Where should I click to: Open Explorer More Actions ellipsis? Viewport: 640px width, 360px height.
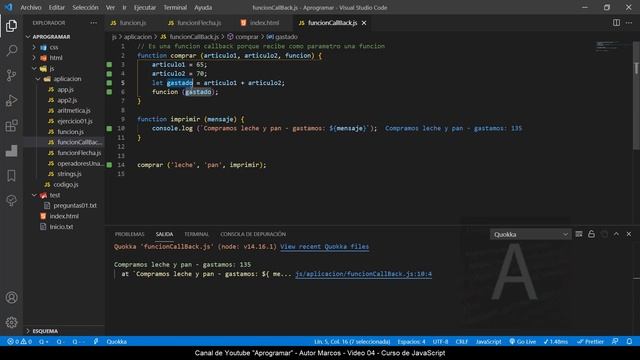pyautogui.click(x=94, y=23)
